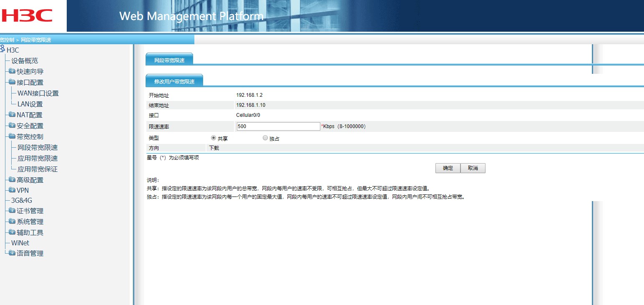Expand the 高级配置 tree node
Screen dimensions: 644x305
[x=12, y=180]
